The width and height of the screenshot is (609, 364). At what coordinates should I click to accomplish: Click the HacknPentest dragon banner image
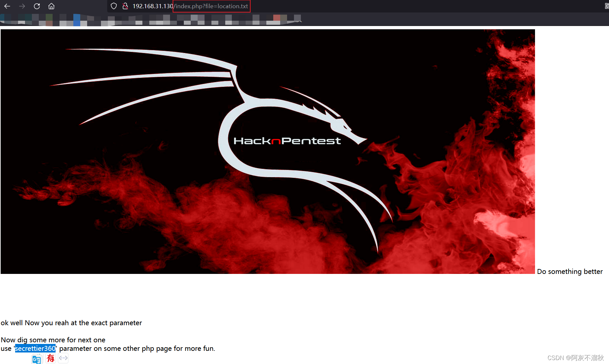pyautogui.click(x=268, y=152)
